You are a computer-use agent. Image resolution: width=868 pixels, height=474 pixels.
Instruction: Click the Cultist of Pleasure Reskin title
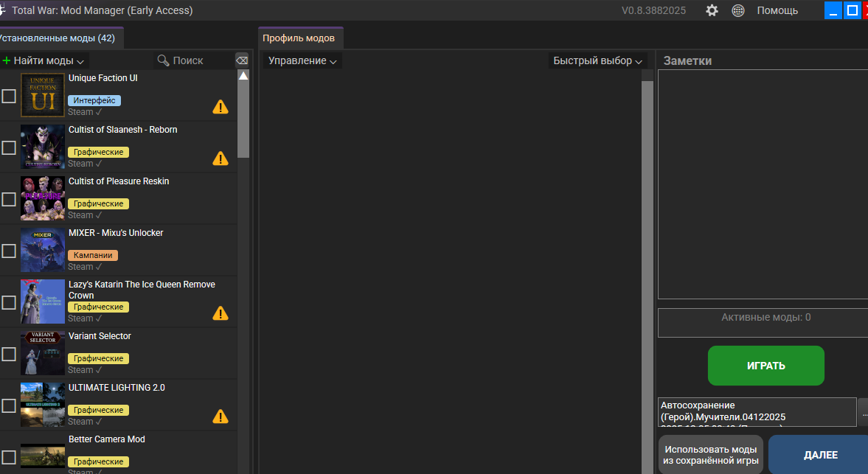[x=119, y=181]
